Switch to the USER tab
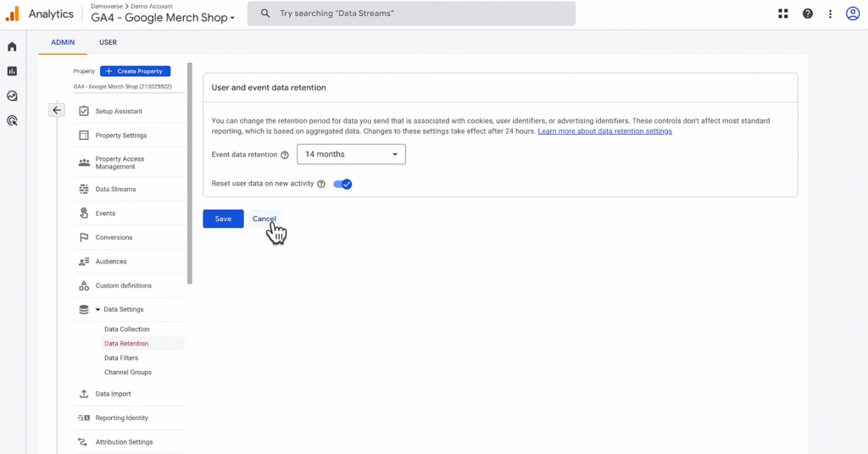 108,42
